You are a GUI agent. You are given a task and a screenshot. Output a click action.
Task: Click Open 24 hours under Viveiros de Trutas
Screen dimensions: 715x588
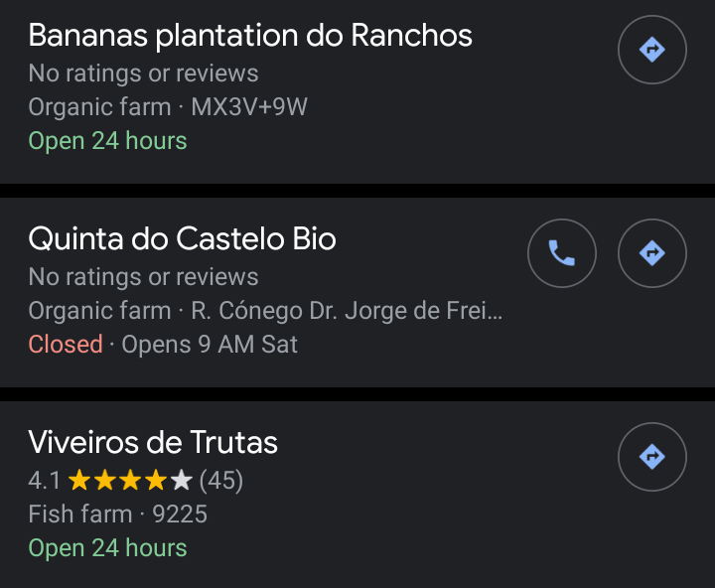[x=107, y=548]
